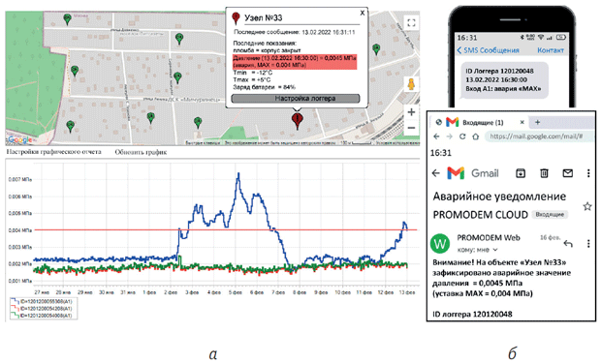Click the Gmail logo
Image resolution: width=601 pixels, height=364 pixels.
click(473, 173)
